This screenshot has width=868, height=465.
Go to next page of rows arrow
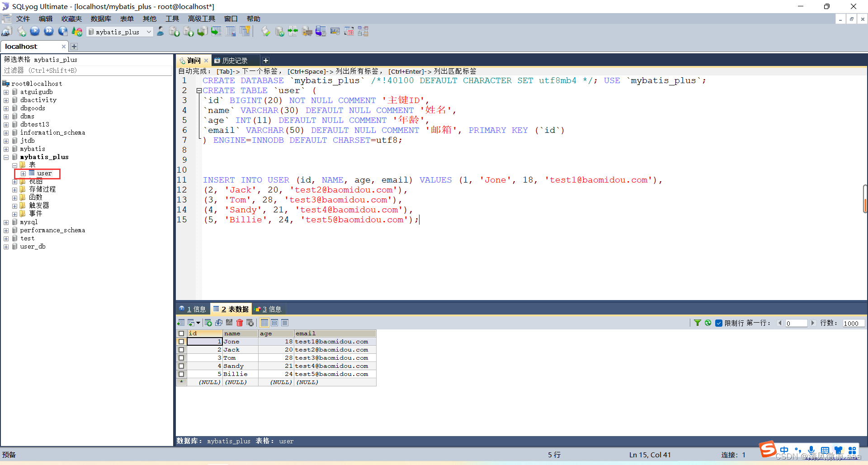[x=812, y=323]
